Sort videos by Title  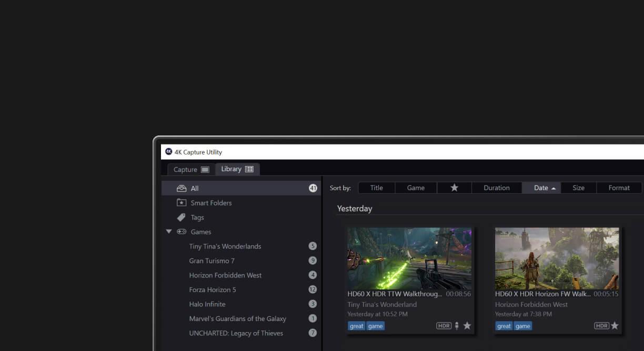(x=376, y=188)
